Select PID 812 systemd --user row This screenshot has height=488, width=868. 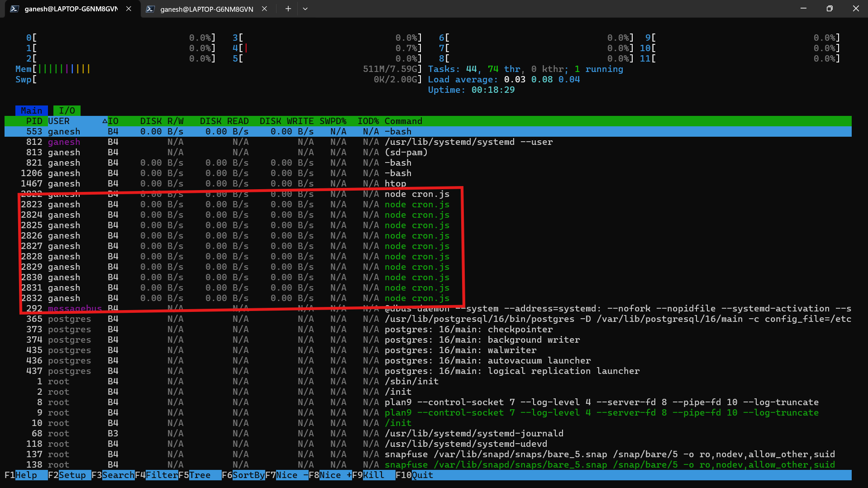(x=428, y=142)
